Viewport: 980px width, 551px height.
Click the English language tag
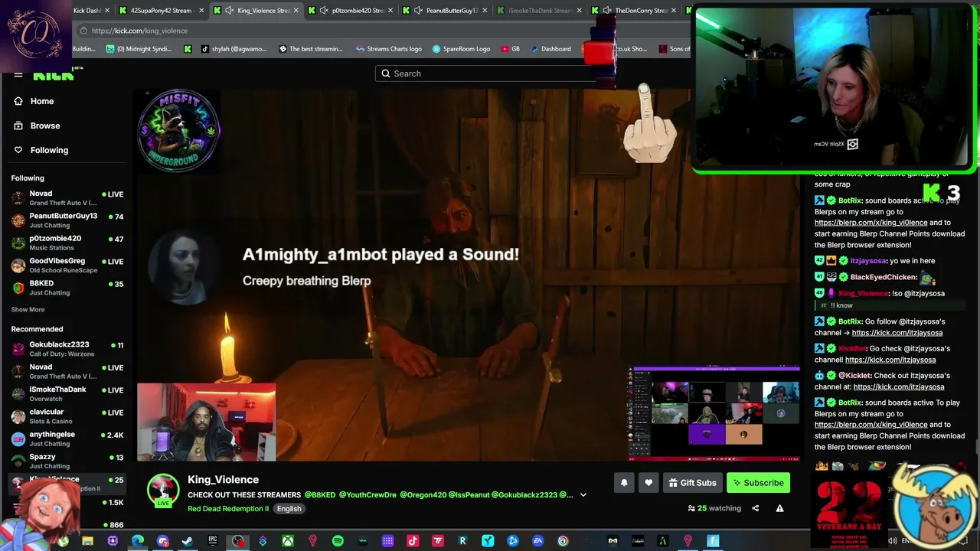[x=289, y=509]
